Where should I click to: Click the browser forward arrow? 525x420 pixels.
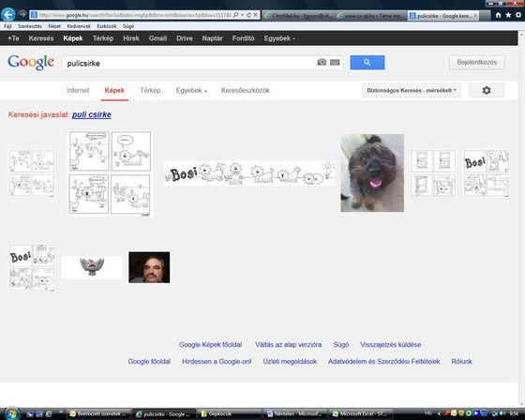pos(22,14)
